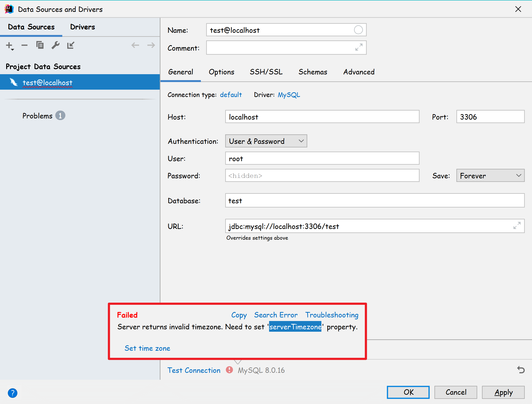Click into the Host input field
This screenshot has height=404, width=532.
point(322,117)
